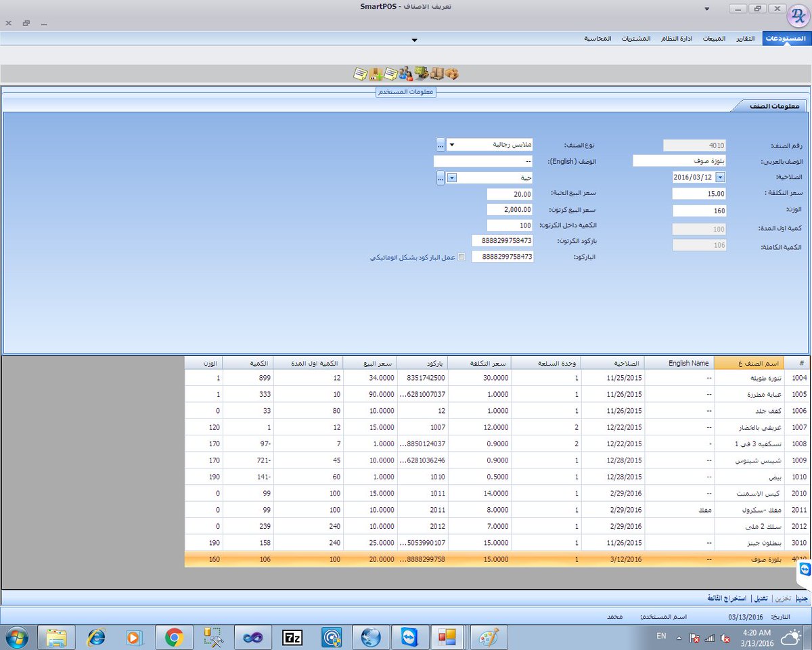Switch to the المبيعات ribbon tab
Viewport: 812px width, 650px height.
click(714, 39)
